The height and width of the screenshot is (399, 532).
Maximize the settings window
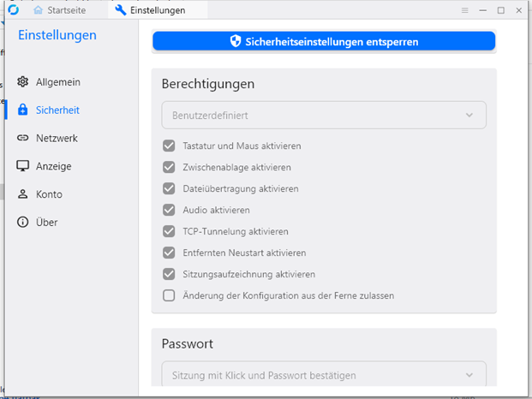click(x=501, y=10)
